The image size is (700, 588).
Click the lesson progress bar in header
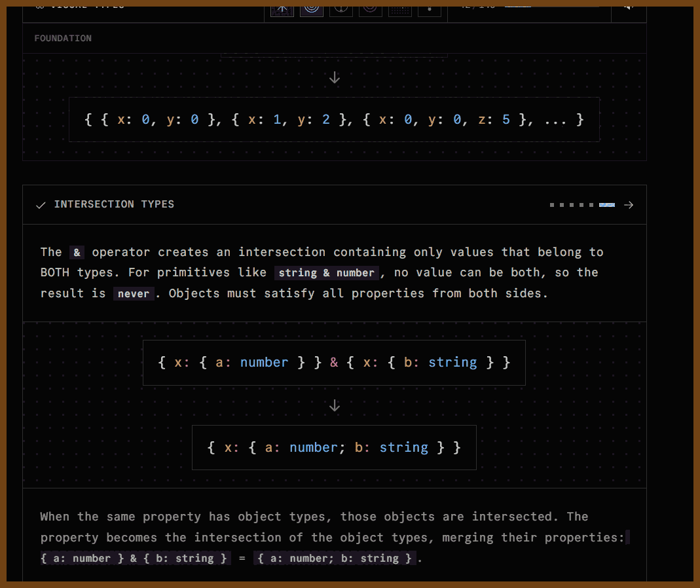(517, 5)
